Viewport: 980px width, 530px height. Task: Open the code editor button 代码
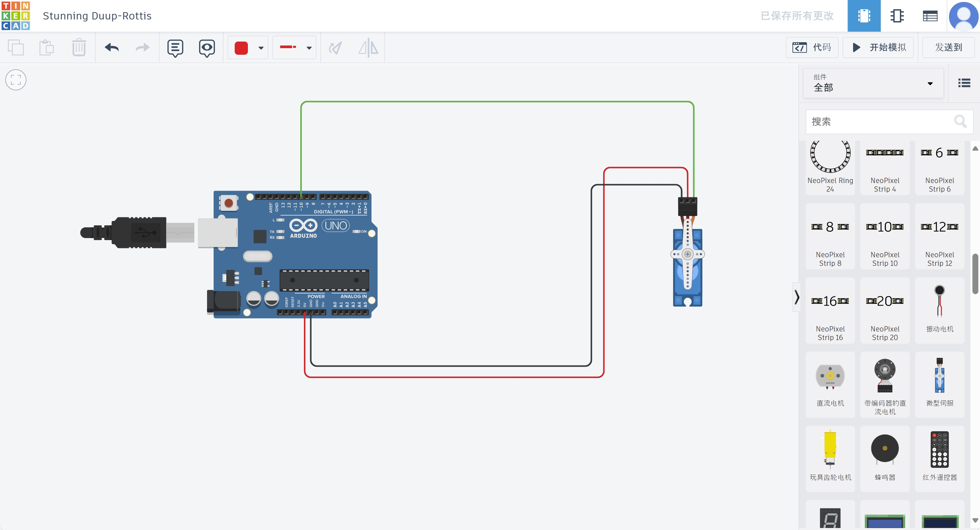812,47
